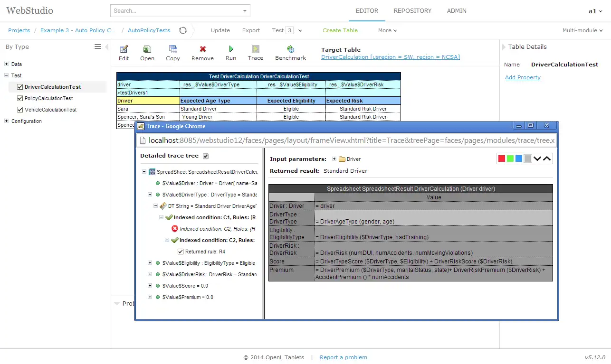
Task: Open the DriverCalculation target table link
Action: [390, 57]
